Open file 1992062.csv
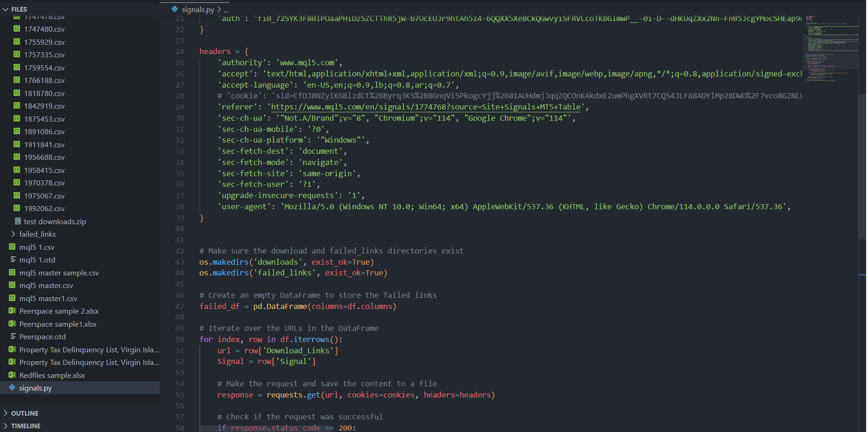 tap(44, 208)
